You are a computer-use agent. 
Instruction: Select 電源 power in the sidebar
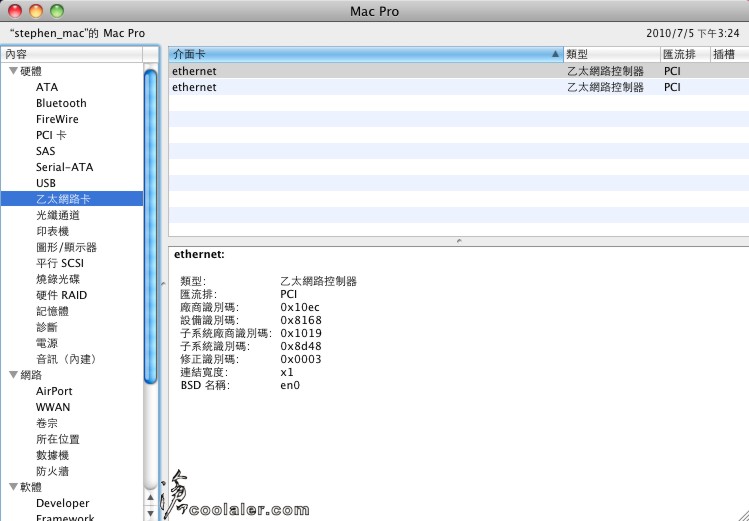pyautogui.click(x=47, y=343)
